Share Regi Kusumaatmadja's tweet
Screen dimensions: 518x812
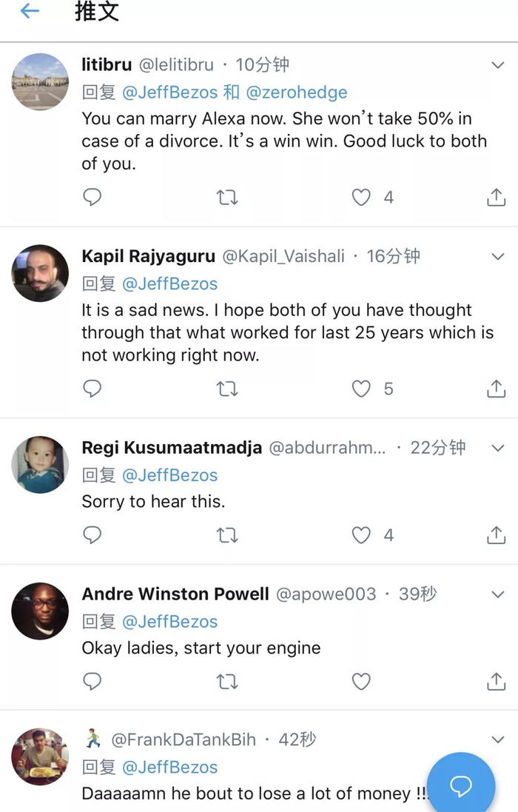(496, 535)
